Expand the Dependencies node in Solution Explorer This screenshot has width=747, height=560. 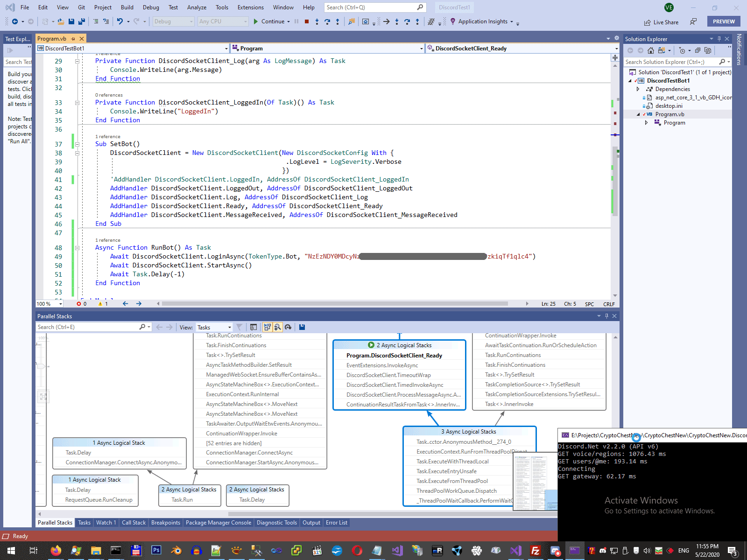tap(638, 89)
